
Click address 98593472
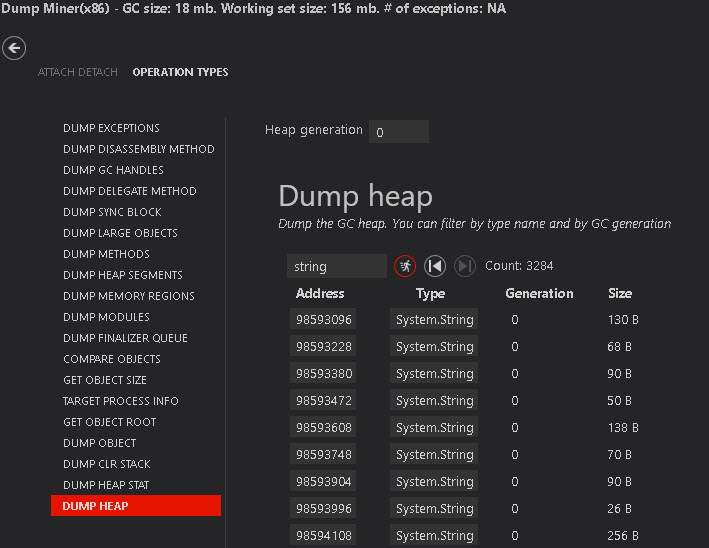click(323, 401)
